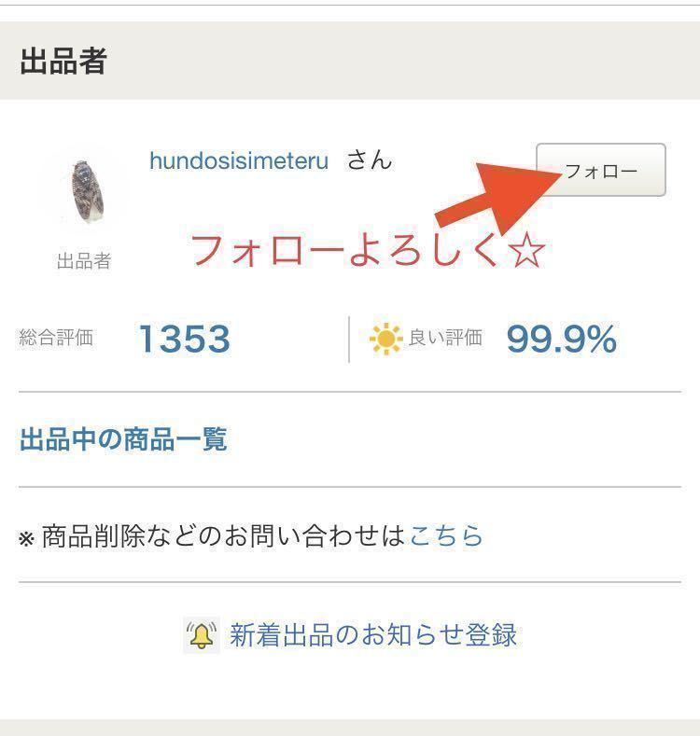700x736 pixels.
Task: Click the 出品者 section header
Action: click(x=63, y=61)
